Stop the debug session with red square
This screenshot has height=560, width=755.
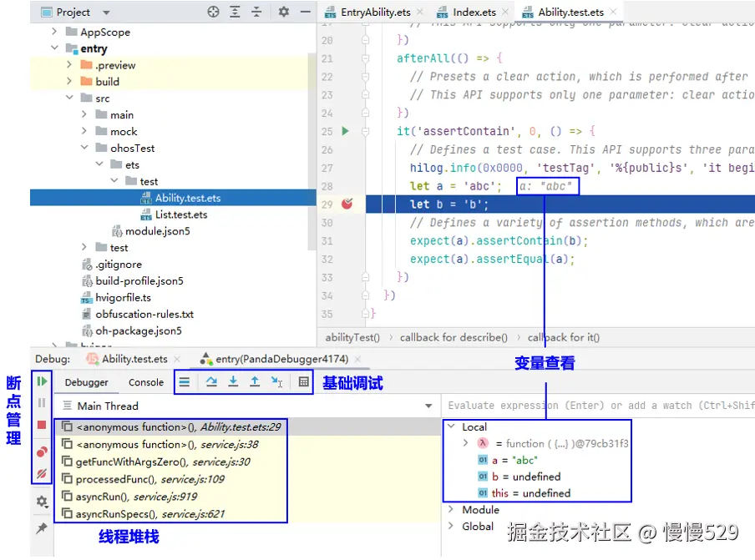tap(42, 425)
